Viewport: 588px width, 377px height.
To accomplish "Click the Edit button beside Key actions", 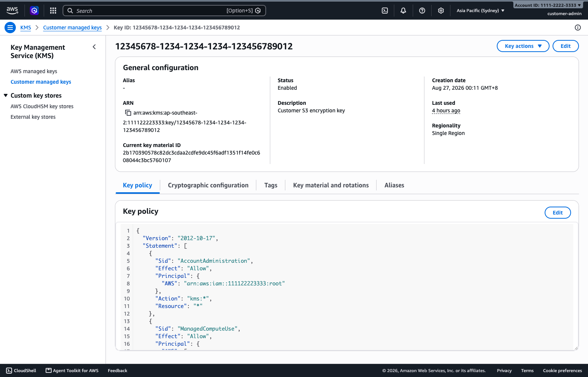I will point(566,46).
